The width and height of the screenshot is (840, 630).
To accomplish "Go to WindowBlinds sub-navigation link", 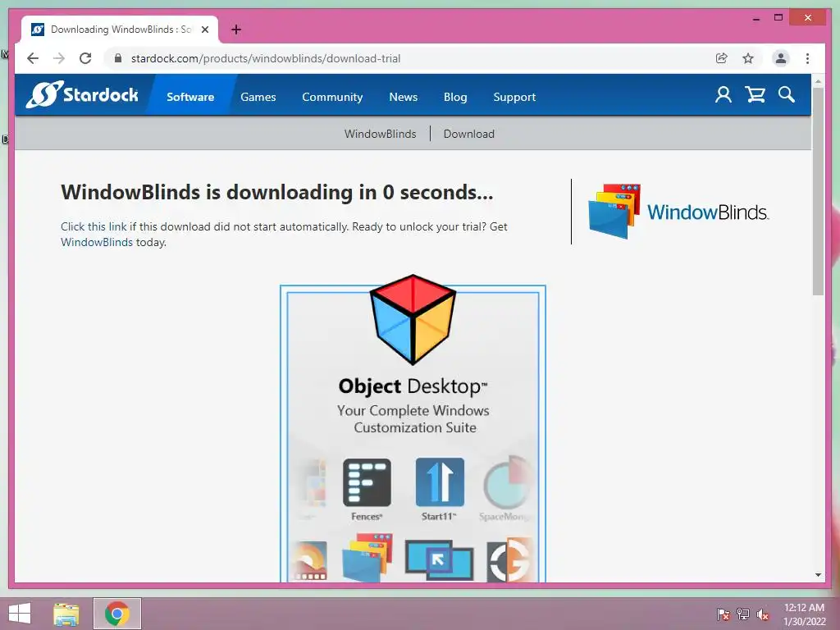I will tap(381, 134).
